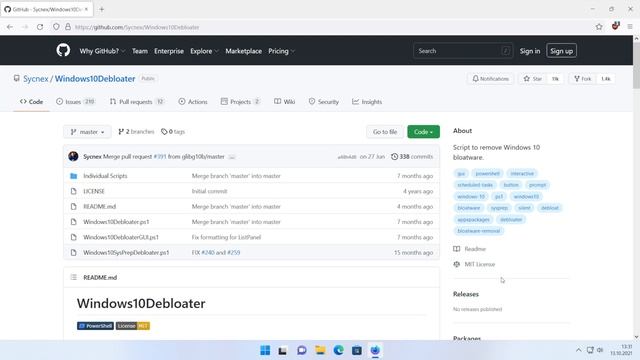
Task: Open the LICENSE file
Action: pyautogui.click(x=94, y=191)
